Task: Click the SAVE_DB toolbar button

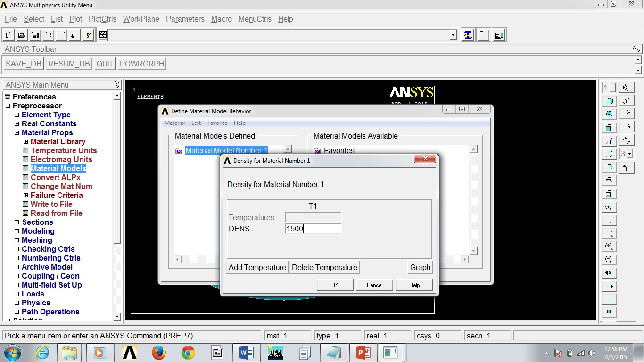Action: [24, 64]
